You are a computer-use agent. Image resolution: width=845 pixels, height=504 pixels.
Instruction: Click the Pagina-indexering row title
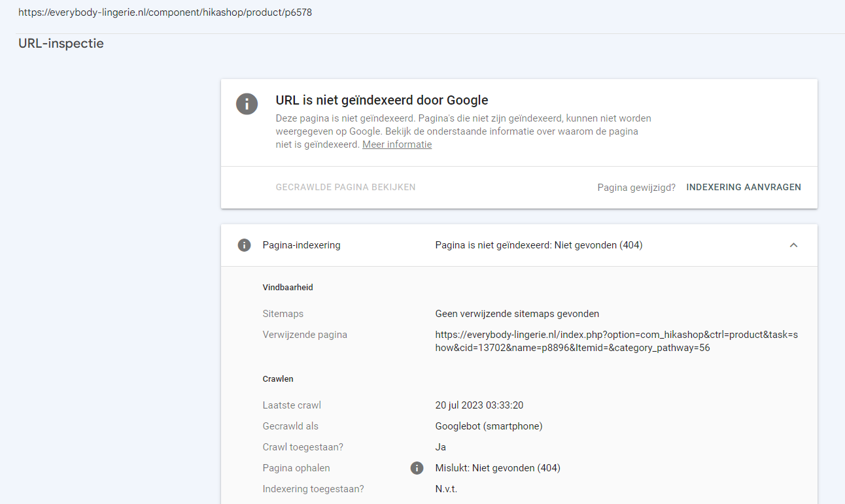[x=302, y=245]
